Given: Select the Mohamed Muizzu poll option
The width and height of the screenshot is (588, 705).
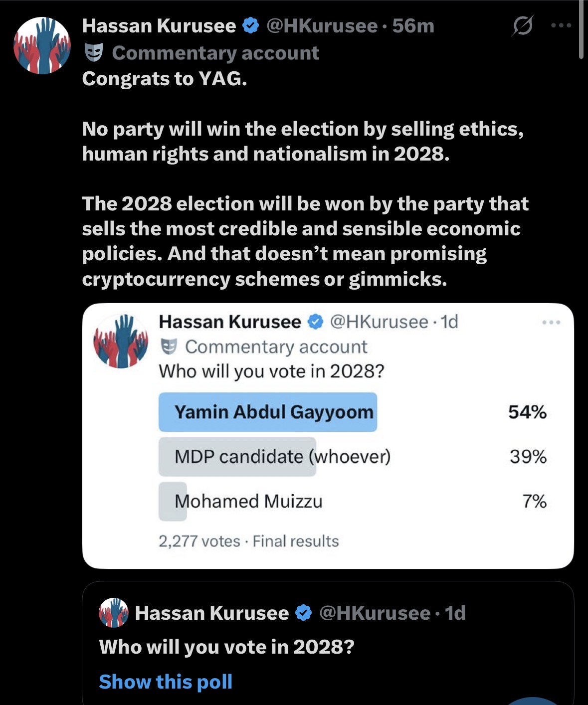Looking at the screenshot, I should coord(248,501).
